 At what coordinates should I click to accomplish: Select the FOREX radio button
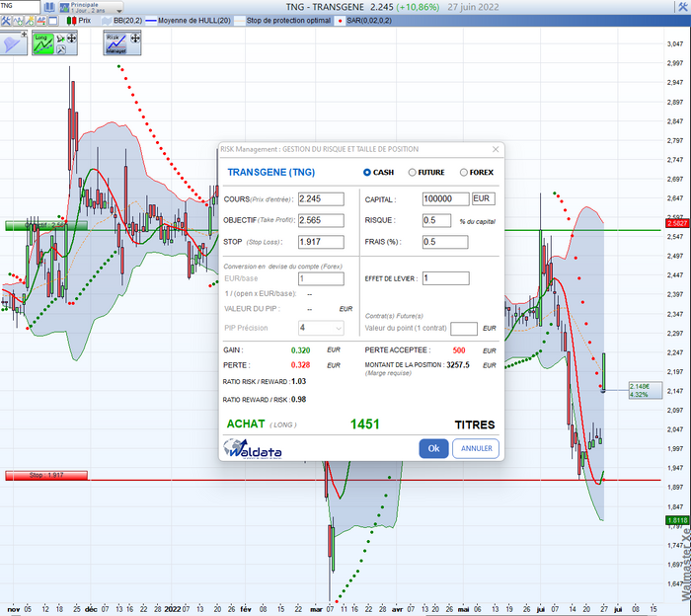(464, 173)
